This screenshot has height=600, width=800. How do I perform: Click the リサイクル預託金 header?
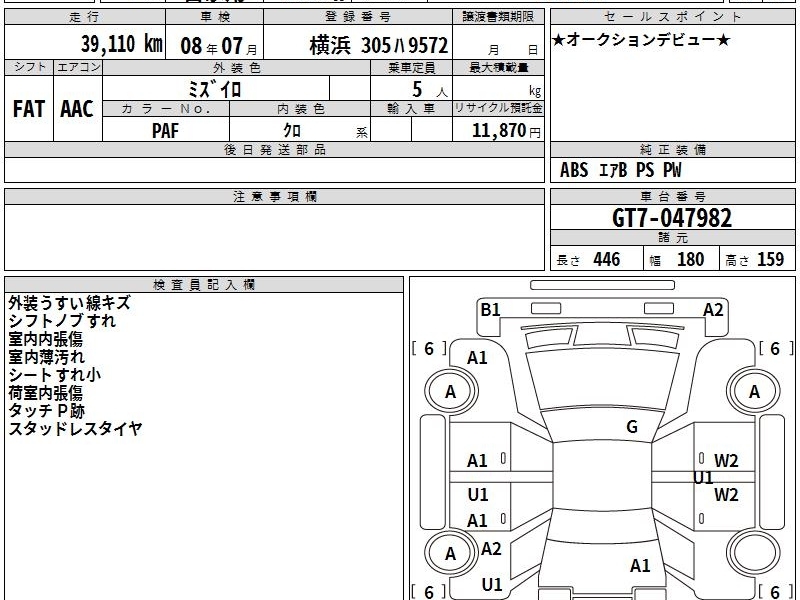coord(498,109)
